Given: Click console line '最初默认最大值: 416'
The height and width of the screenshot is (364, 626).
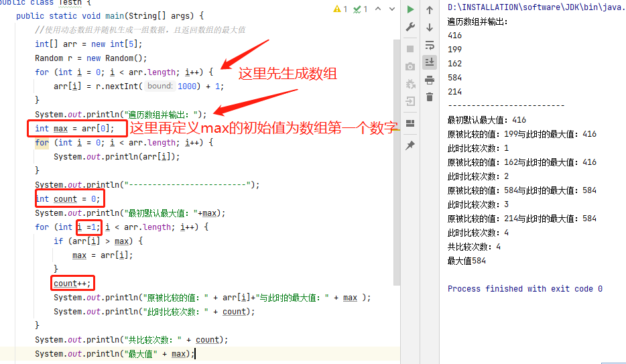Looking at the screenshot, I should tap(487, 120).
